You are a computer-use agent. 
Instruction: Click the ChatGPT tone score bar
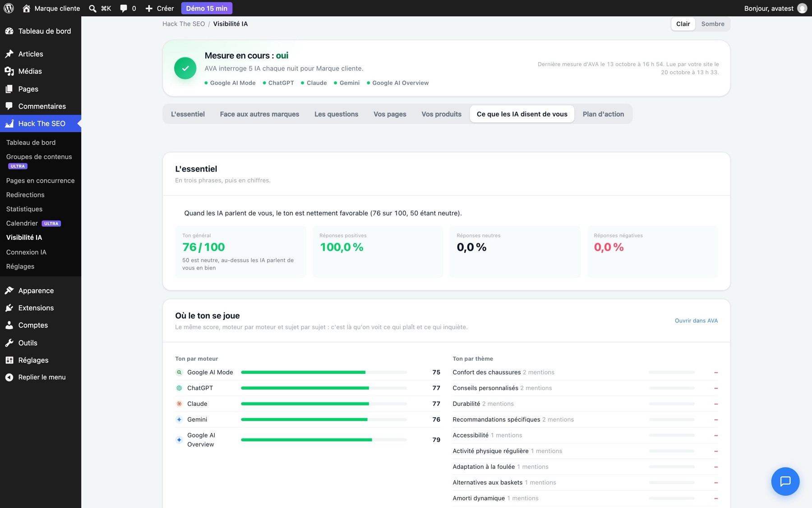tap(324, 388)
